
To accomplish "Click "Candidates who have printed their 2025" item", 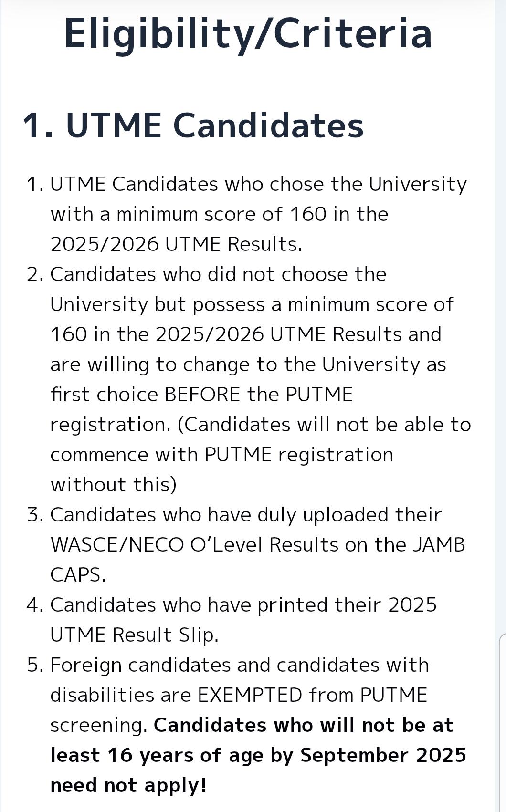I will point(243,605).
